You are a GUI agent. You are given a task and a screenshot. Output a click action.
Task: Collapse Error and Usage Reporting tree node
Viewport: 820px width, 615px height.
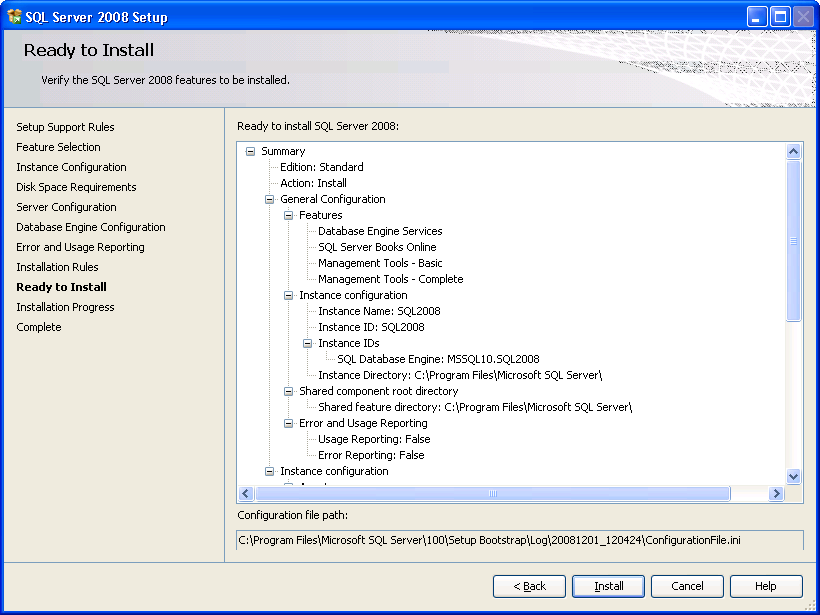click(x=288, y=424)
